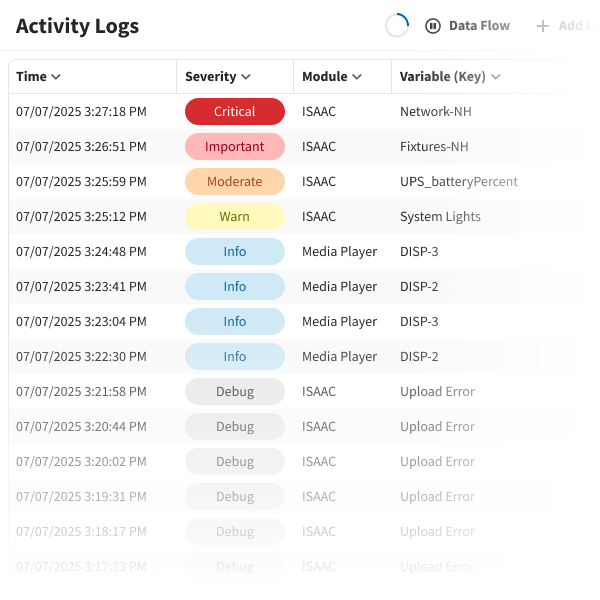Select timestamp 07/07/2025 3:23:41 PM
The height and width of the screenshot is (600, 600).
81,287
